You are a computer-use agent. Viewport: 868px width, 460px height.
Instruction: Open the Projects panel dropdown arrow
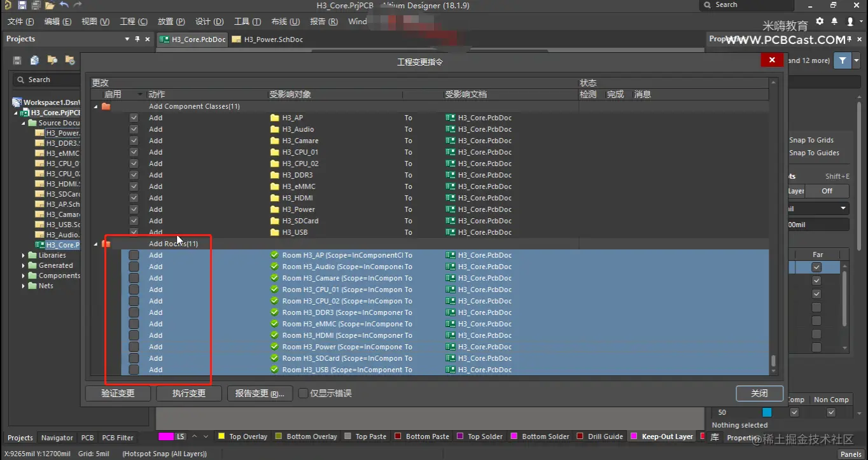pyautogui.click(x=127, y=39)
